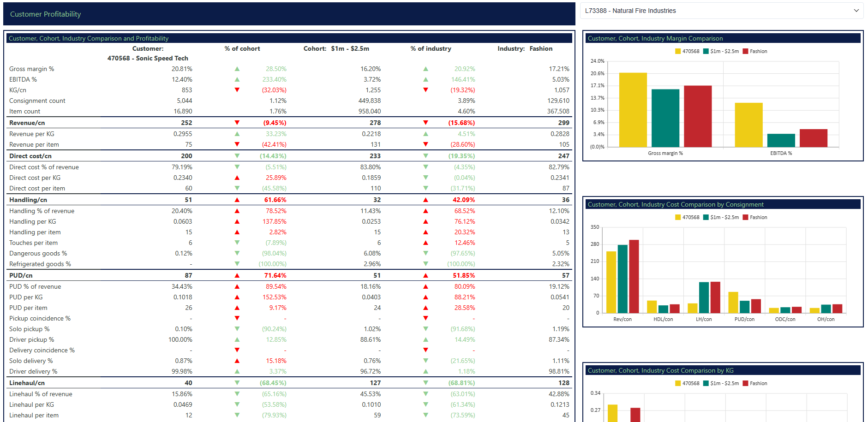Select yellow Gross margin % bar in margin chart
This screenshot has width=868, height=422.
point(633,110)
